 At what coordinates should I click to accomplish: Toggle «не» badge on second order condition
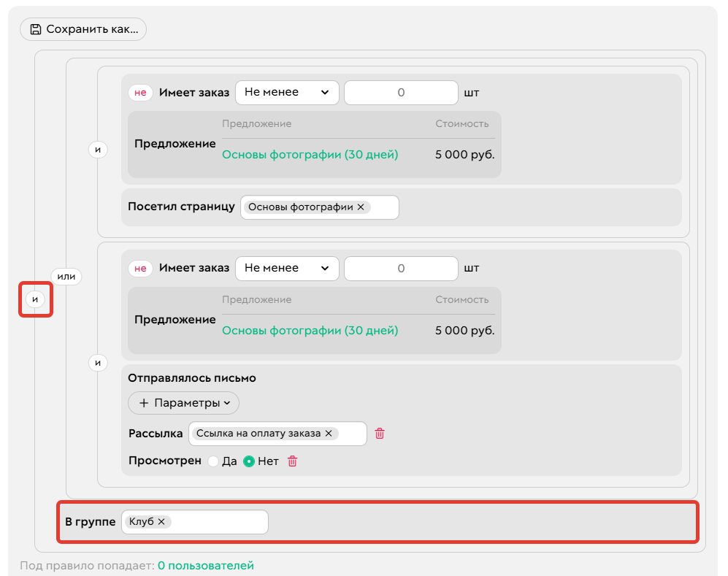[140, 268]
